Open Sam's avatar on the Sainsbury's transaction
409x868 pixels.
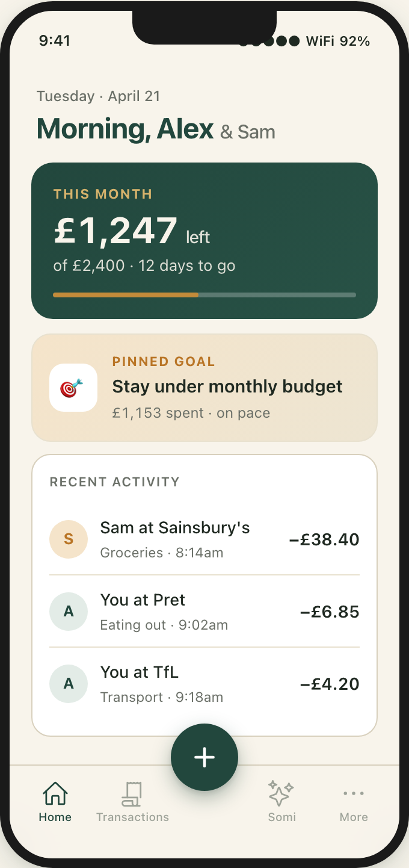[69, 539]
